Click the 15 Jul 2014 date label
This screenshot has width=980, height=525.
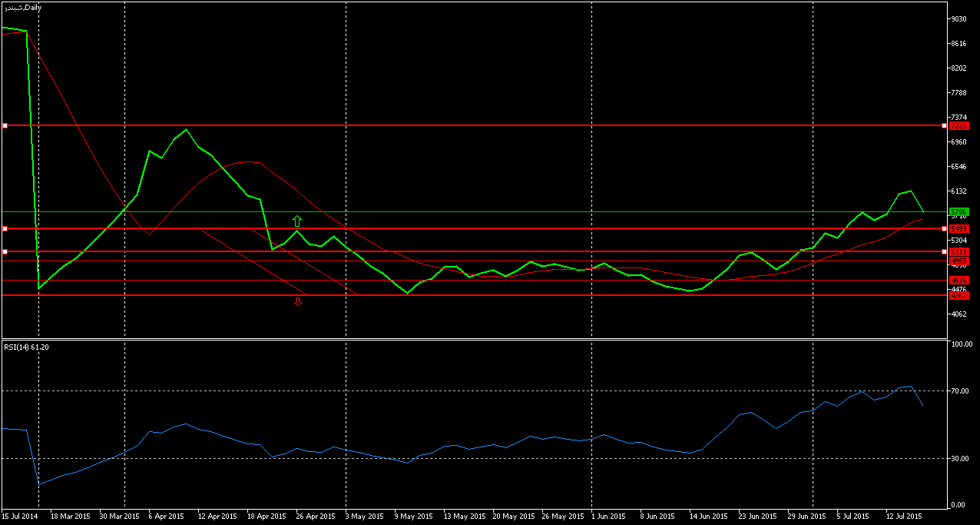(20, 517)
